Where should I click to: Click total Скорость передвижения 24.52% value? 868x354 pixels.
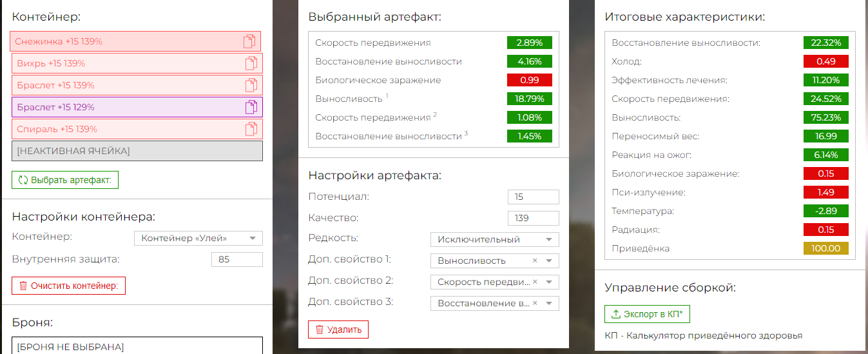coord(826,99)
